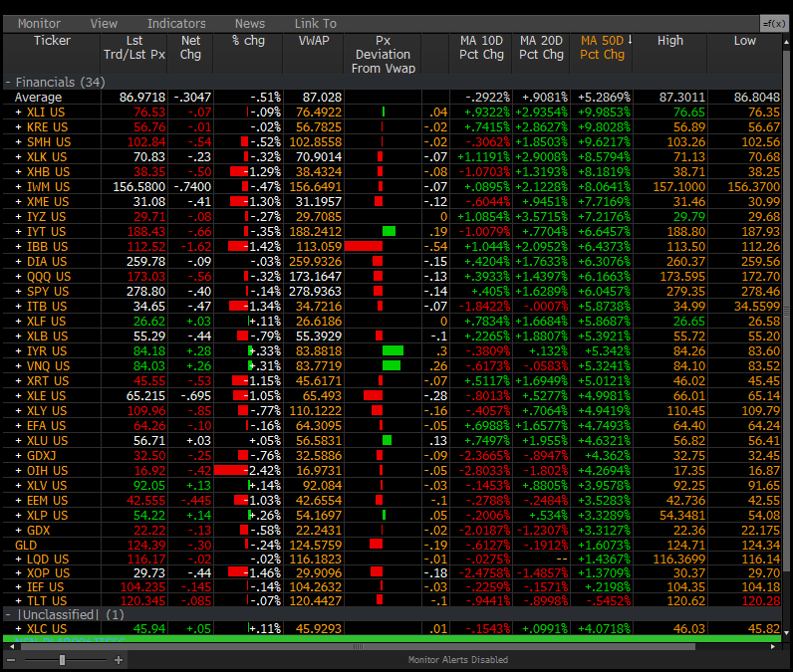Click the zoom slider handle
The width and height of the screenshot is (793, 672).
pos(62,660)
